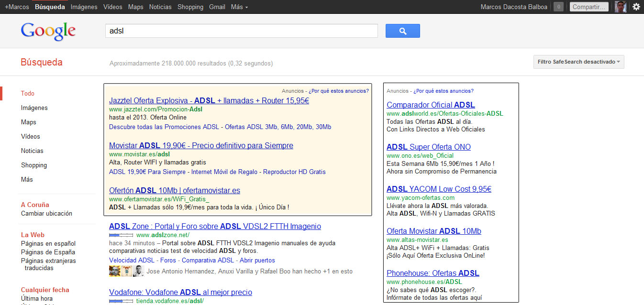Screen dimensions: 644x305
Task: Open ADSL Zone Portal y Foro result
Action: (x=215, y=226)
